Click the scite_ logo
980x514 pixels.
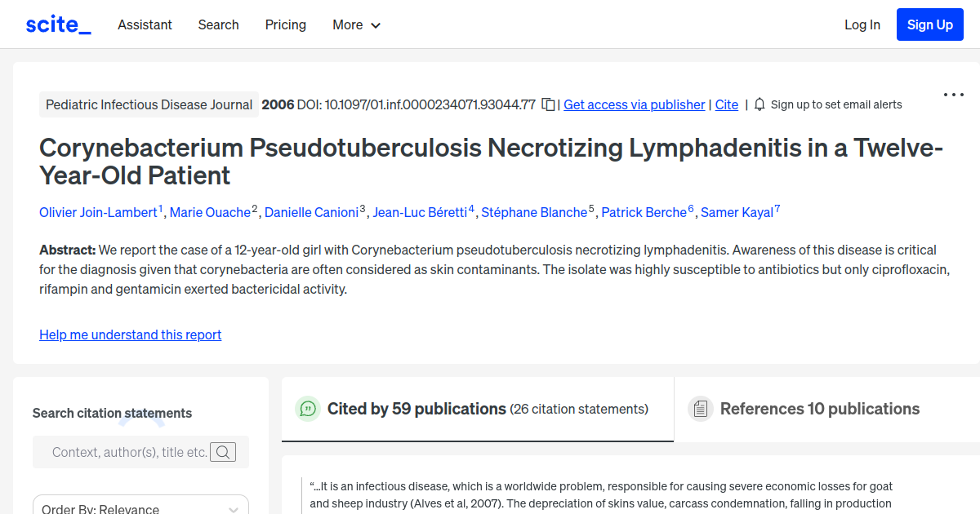[x=57, y=24]
